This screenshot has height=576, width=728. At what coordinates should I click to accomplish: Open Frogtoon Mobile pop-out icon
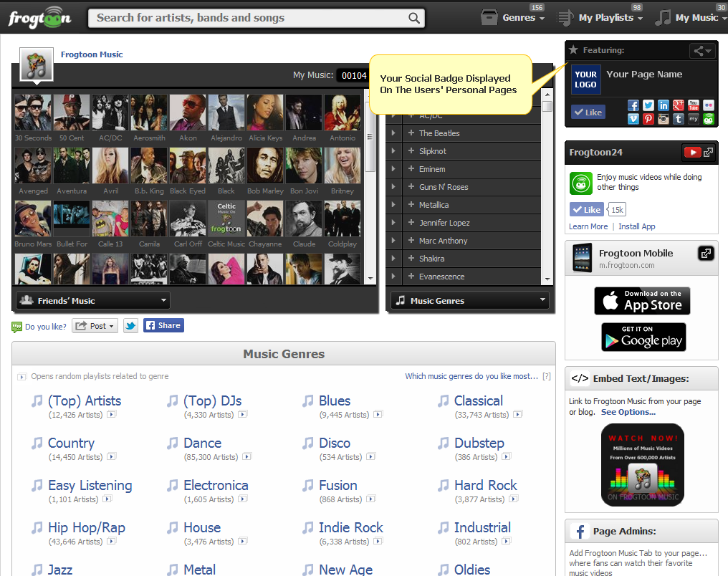click(706, 253)
